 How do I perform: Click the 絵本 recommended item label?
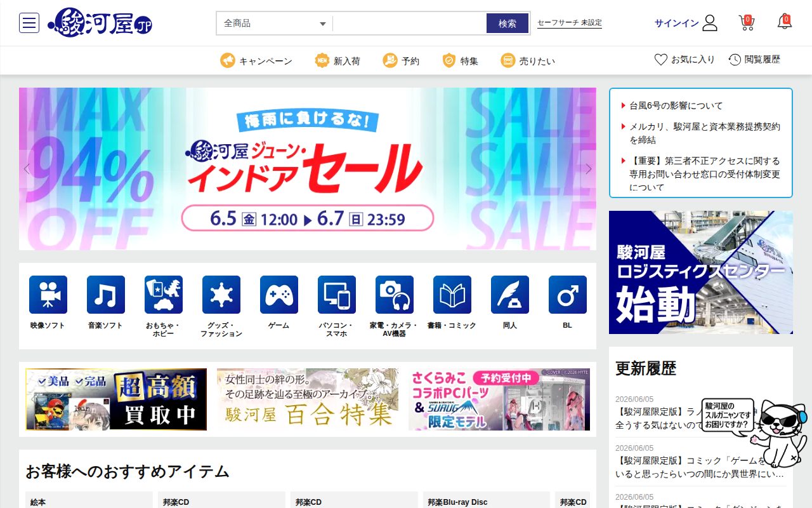point(38,502)
